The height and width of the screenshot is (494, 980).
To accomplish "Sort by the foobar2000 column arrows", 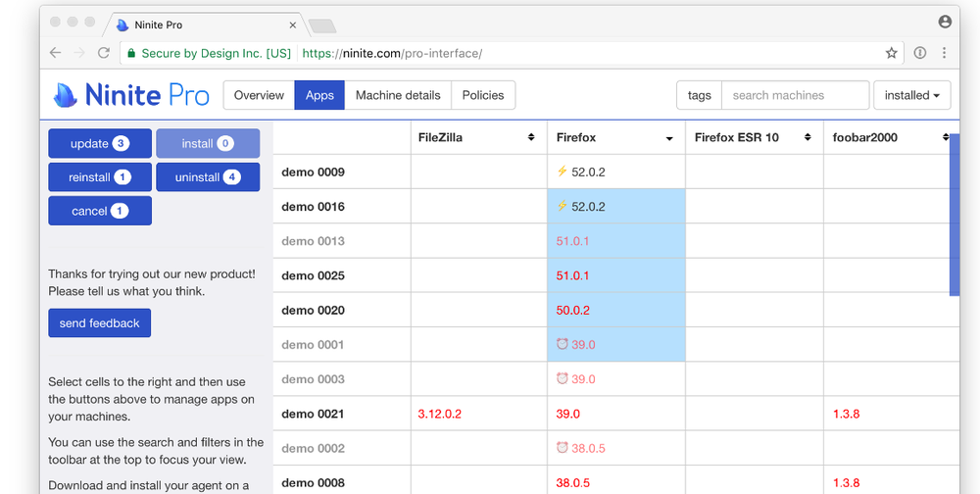I will pyautogui.click(x=946, y=137).
